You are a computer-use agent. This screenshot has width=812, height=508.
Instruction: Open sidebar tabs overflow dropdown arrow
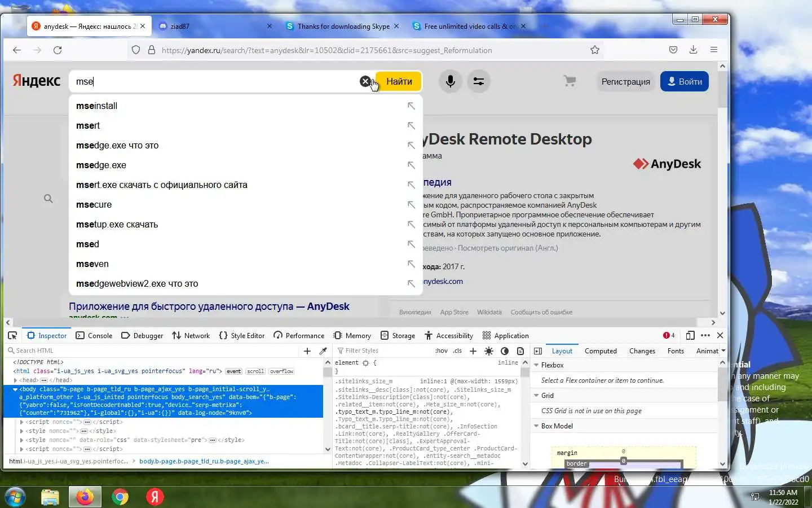click(x=723, y=351)
